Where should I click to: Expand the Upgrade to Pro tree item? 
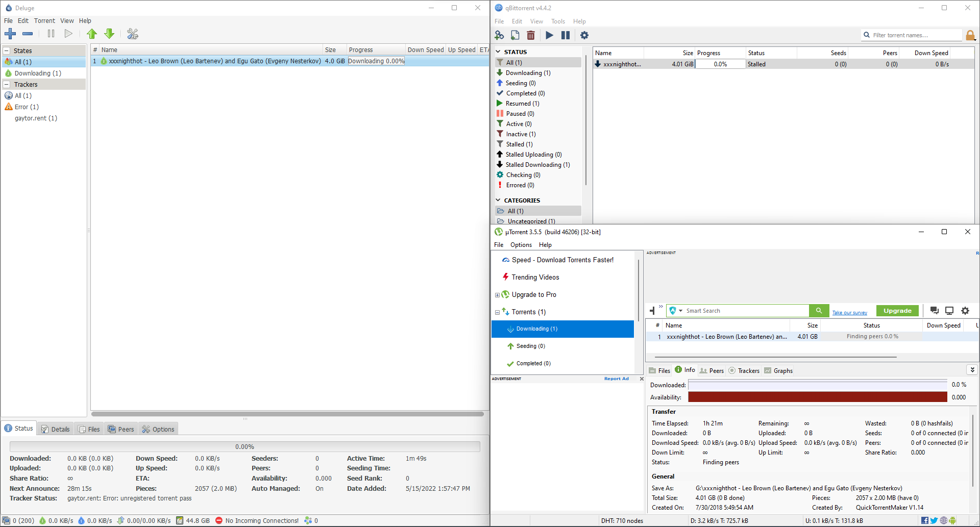497,295
